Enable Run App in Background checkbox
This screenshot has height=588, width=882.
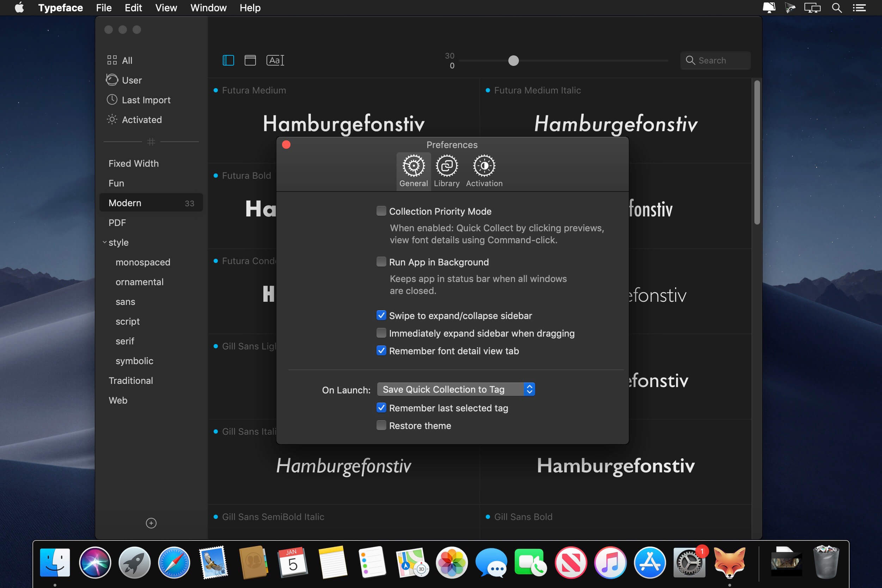click(x=381, y=261)
